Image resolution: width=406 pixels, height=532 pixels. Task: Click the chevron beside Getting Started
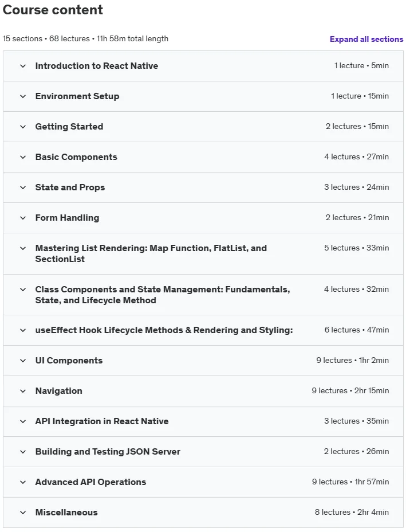[23, 127]
